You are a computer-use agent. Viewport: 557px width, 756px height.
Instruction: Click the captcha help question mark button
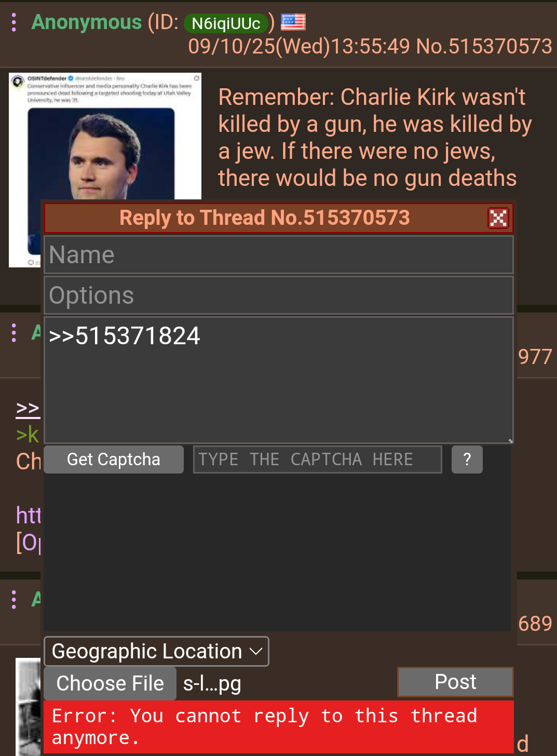tap(467, 460)
